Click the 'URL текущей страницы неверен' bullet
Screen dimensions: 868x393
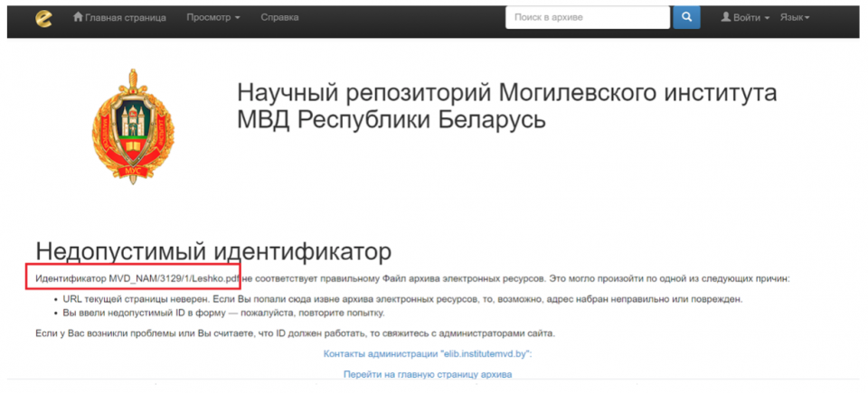pyautogui.click(x=402, y=299)
